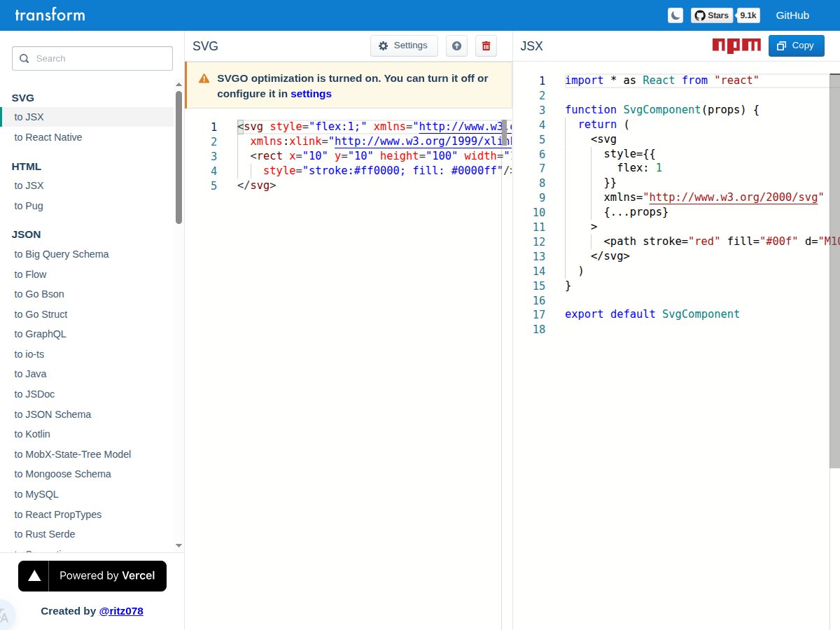Click the GitHub Stars button
Image resolution: width=840 pixels, height=630 pixels.
coord(712,15)
